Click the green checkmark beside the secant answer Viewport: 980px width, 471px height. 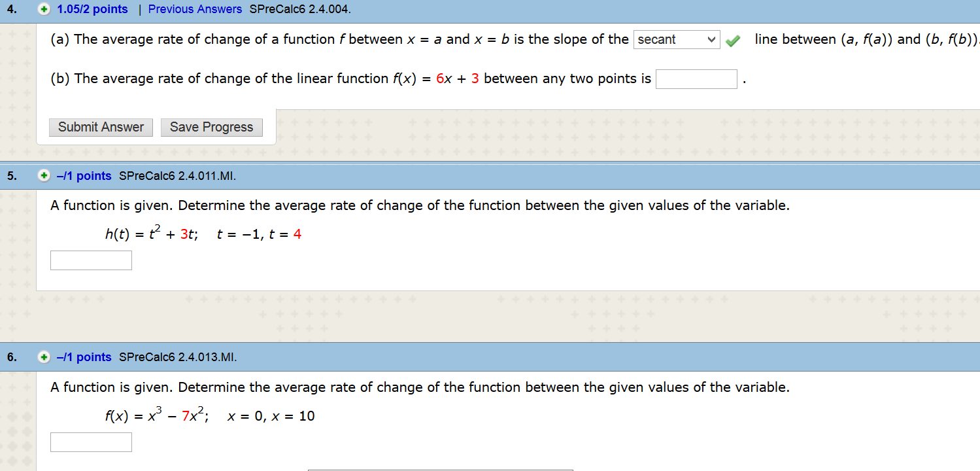click(733, 40)
